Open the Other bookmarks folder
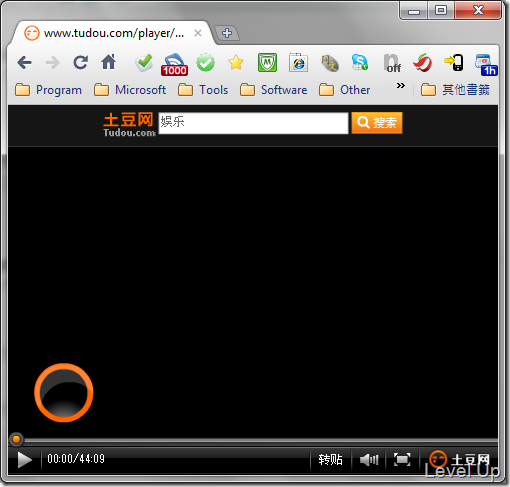This screenshot has height=487, width=510. [x=345, y=90]
